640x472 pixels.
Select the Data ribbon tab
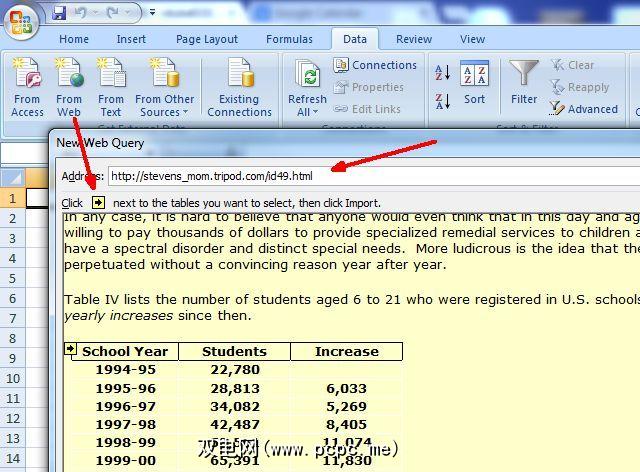coord(355,39)
